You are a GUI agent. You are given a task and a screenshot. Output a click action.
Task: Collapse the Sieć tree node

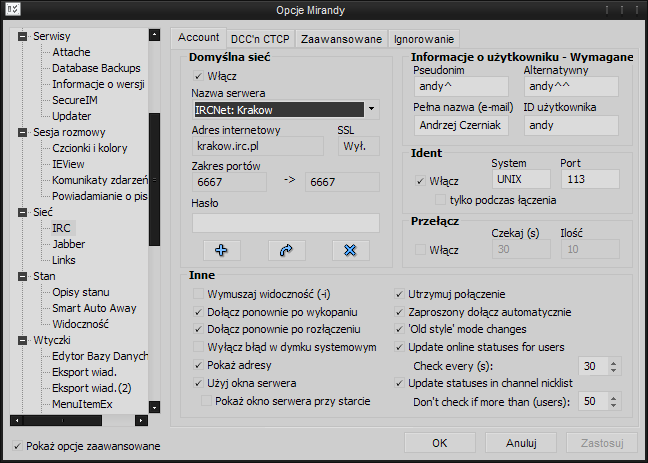(22, 212)
